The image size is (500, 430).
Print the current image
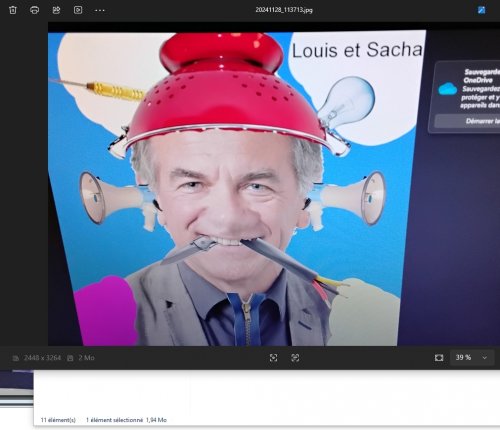[34, 10]
